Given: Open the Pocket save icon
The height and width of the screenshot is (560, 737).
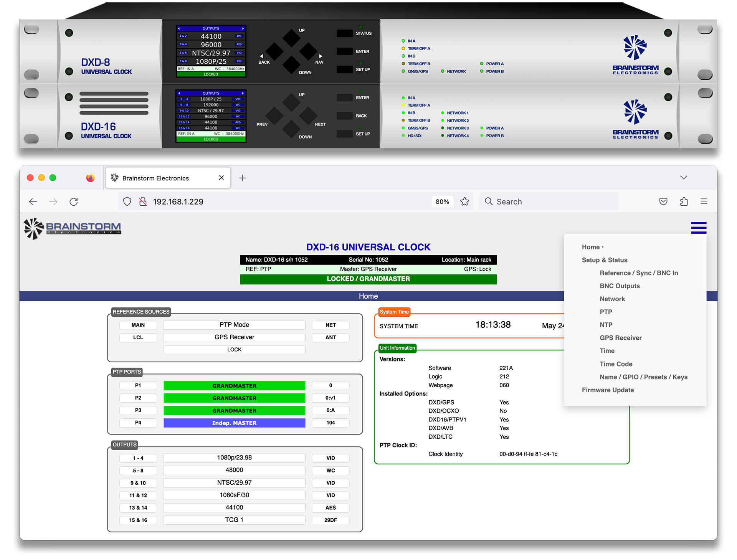Looking at the screenshot, I should click(x=663, y=201).
